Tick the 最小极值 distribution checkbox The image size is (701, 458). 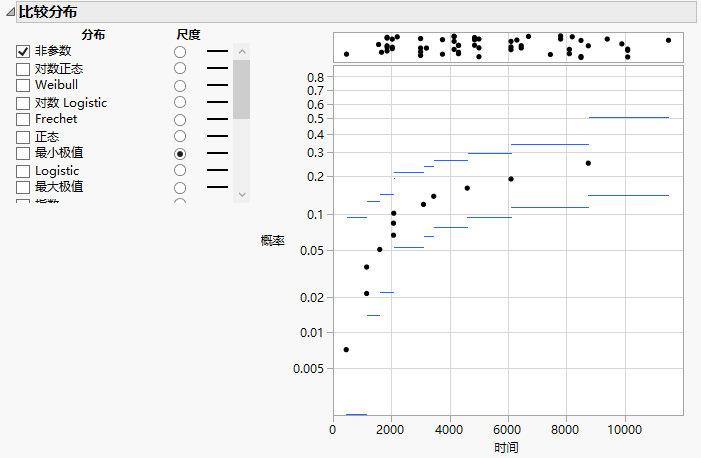23,153
